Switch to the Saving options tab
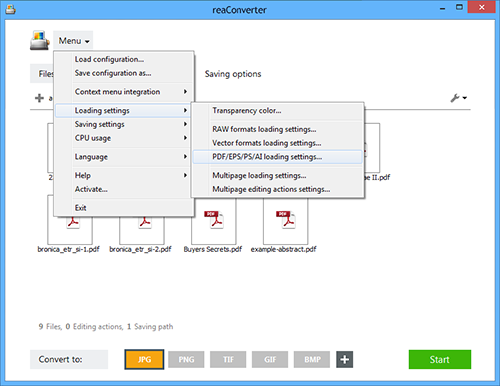Image resolution: width=500 pixels, height=386 pixels. tap(233, 74)
